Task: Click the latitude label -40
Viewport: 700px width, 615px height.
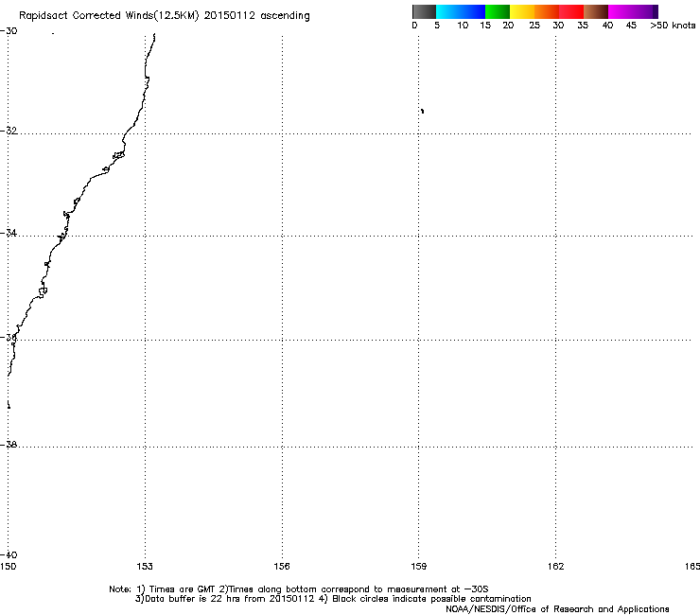Action: (9, 555)
